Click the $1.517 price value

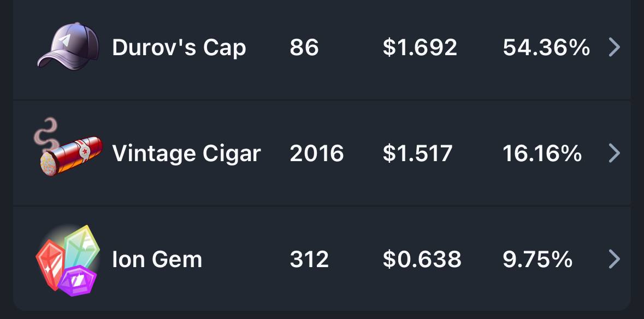[417, 153]
